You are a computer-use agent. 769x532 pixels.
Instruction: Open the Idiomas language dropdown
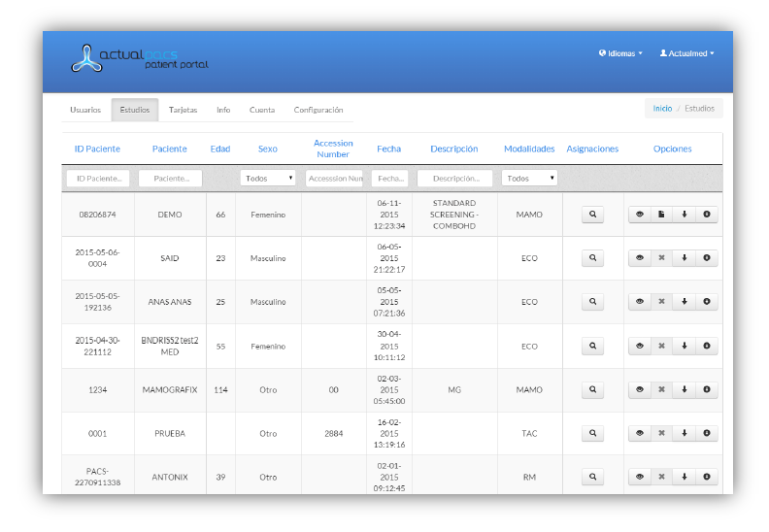(620, 53)
